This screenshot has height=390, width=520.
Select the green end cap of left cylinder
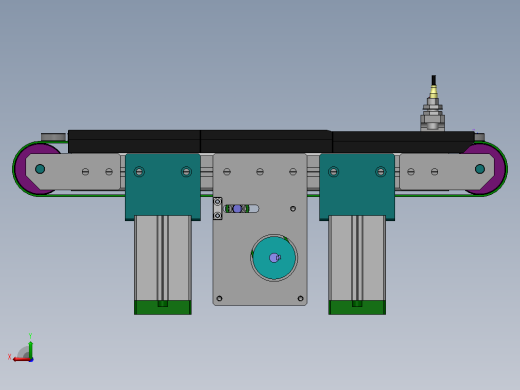163,307
